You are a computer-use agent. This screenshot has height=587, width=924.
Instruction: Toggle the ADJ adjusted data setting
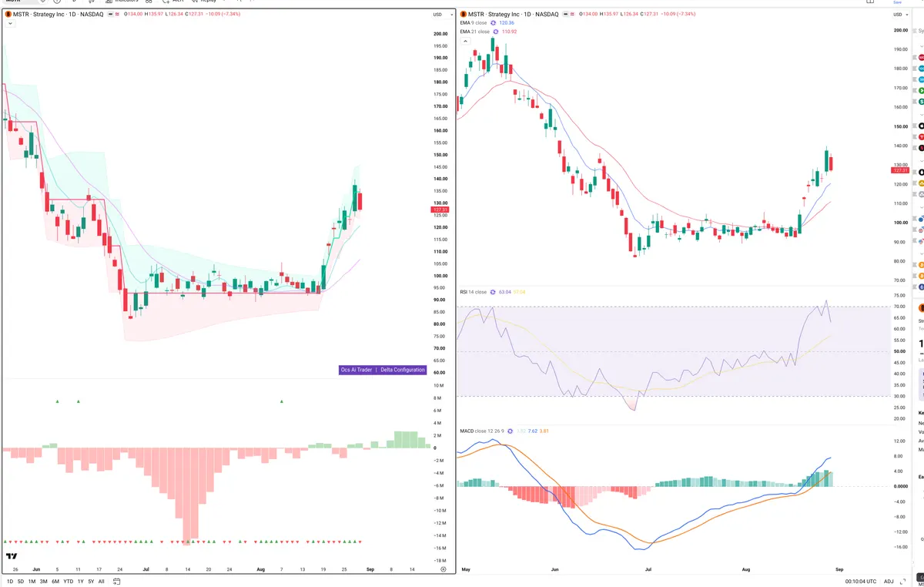click(x=889, y=582)
